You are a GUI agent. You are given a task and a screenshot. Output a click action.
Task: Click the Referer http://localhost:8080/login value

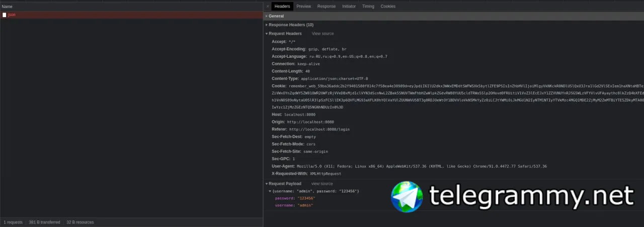coord(319,130)
